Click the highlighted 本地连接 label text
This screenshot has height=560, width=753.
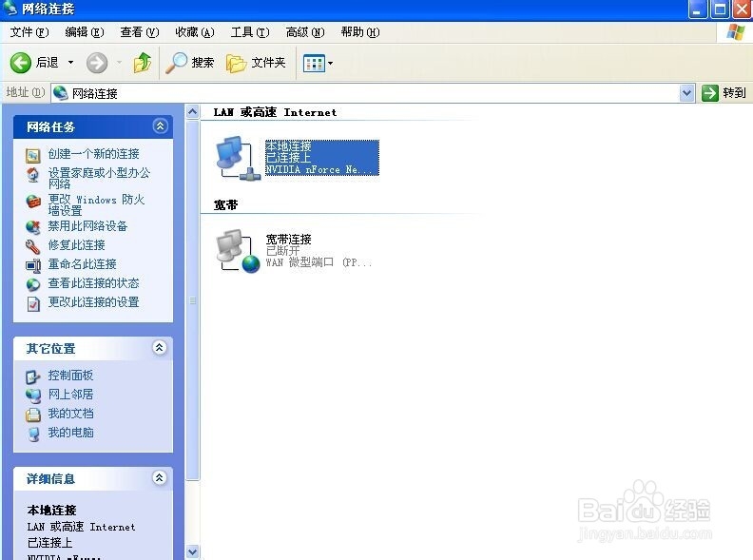[x=289, y=146]
